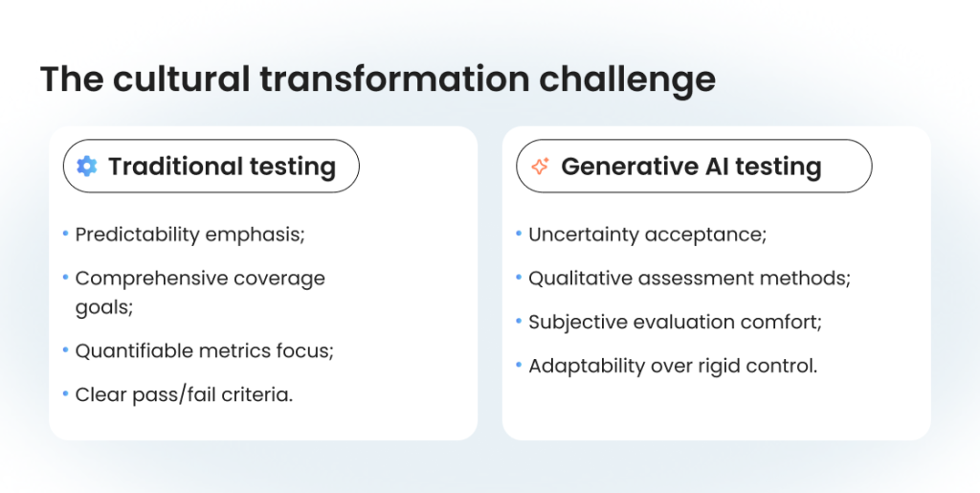Select the "Qualitative assessment methods;" text
Screen dimensions: 980x493
(x=689, y=279)
